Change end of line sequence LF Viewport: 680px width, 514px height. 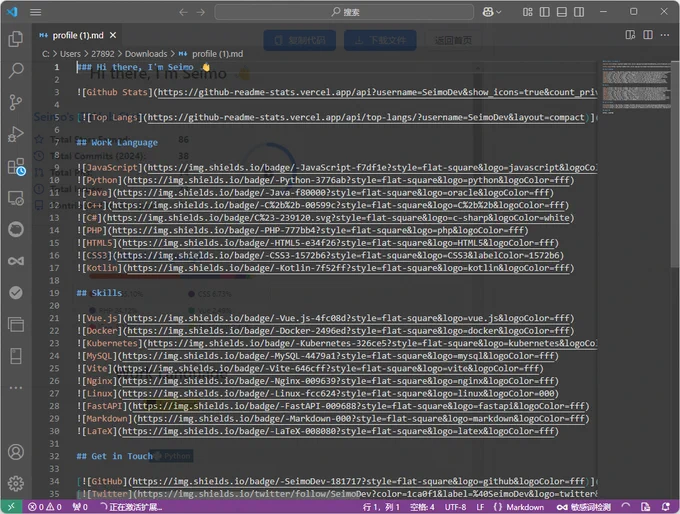480,507
